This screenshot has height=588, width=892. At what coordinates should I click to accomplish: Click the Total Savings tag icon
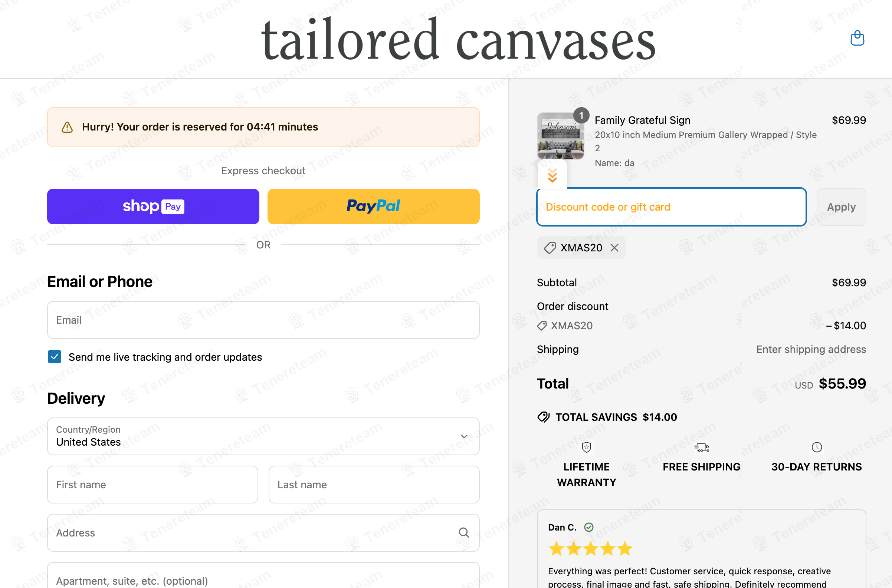click(x=543, y=417)
